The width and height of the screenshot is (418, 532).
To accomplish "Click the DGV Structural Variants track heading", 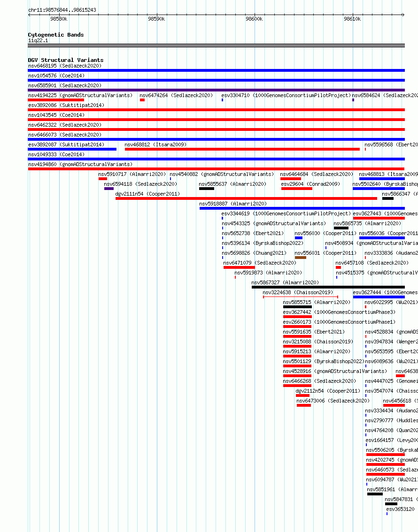I will point(66,60).
